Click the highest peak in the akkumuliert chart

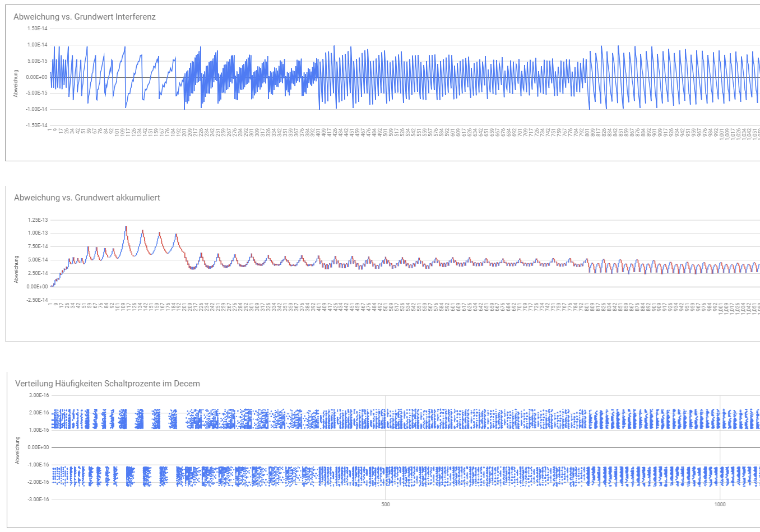click(126, 227)
